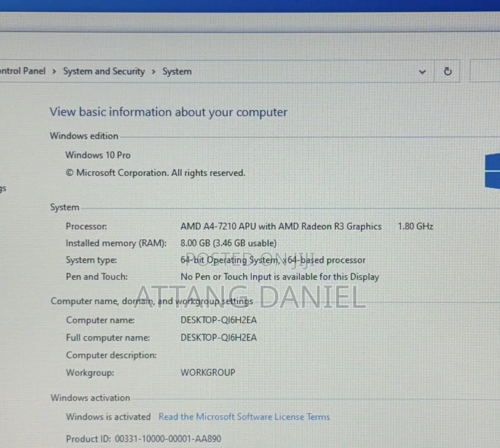Click the Computer name, domain, and workgroup header

point(152,301)
